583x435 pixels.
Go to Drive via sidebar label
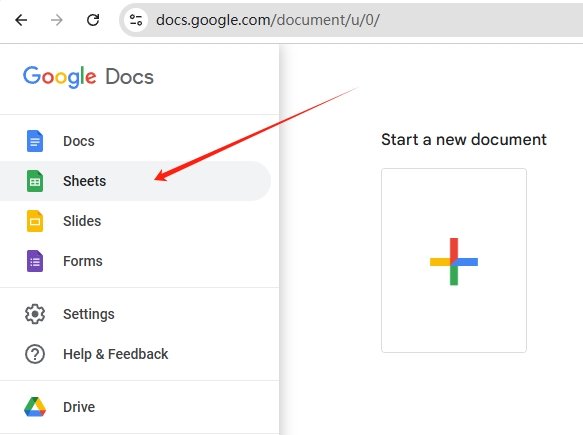click(x=79, y=407)
